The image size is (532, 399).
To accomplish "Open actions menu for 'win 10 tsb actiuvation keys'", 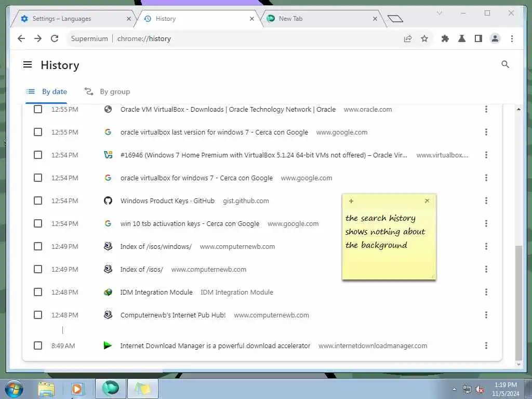I will click(x=486, y=223).
